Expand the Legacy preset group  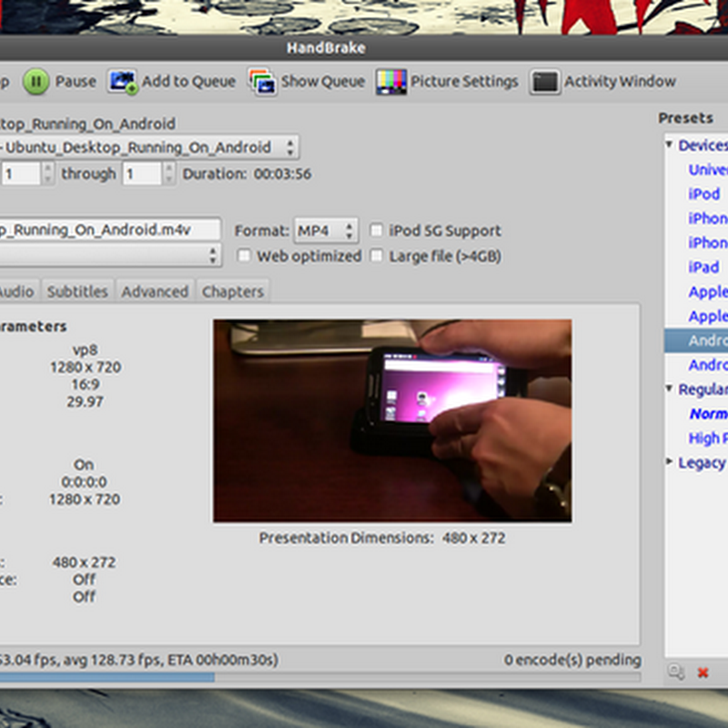click(x=670, y=461)
